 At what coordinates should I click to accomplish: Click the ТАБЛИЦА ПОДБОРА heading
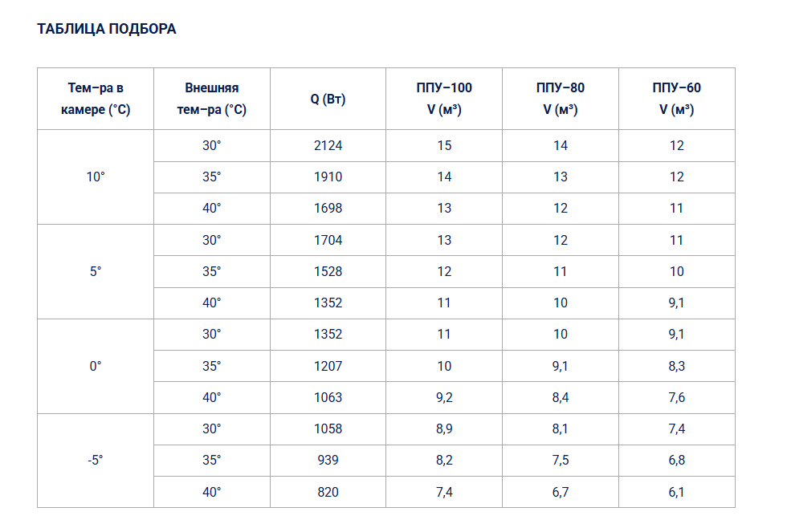[106, 29]
